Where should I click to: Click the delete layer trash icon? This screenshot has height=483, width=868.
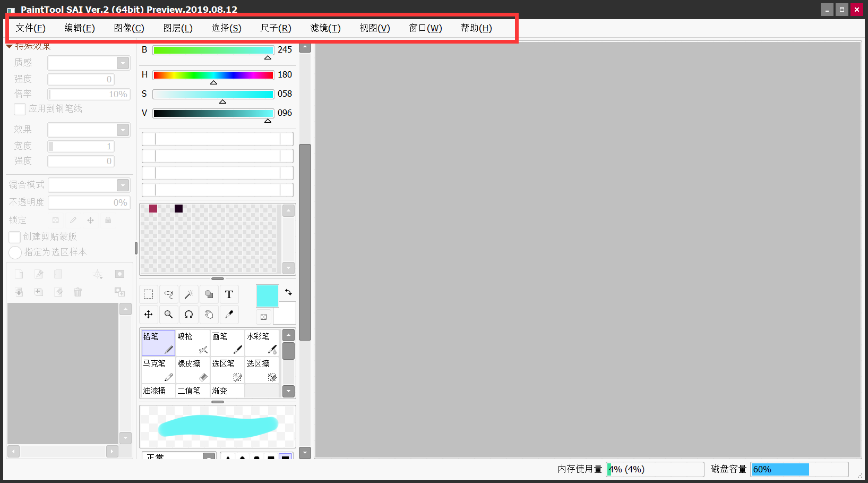[x=78, y=292]
